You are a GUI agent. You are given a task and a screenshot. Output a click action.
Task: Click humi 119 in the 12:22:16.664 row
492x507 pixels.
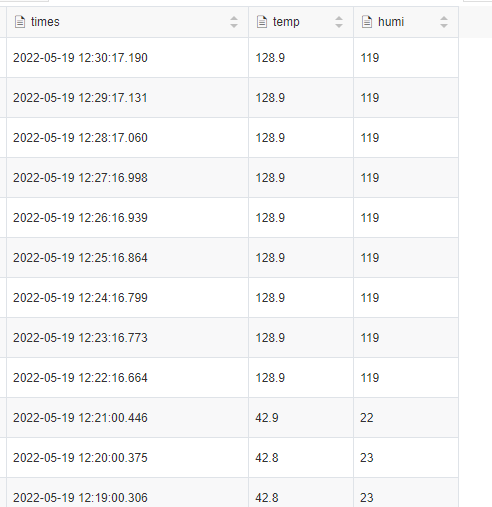click(406, 378)
